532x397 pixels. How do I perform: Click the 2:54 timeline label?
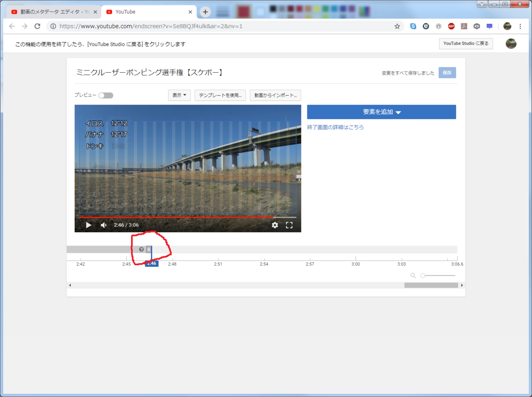click(x=264, y=264)
